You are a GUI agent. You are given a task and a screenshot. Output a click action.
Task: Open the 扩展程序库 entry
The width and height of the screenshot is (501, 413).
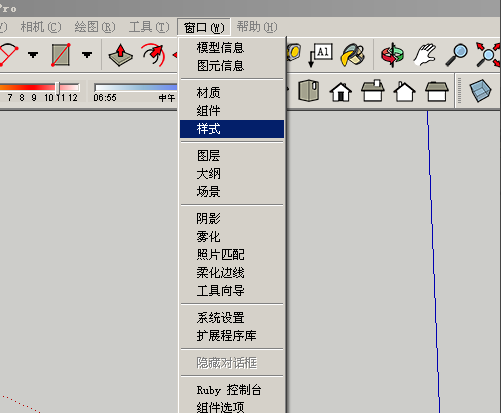click(x=232, y=336)
